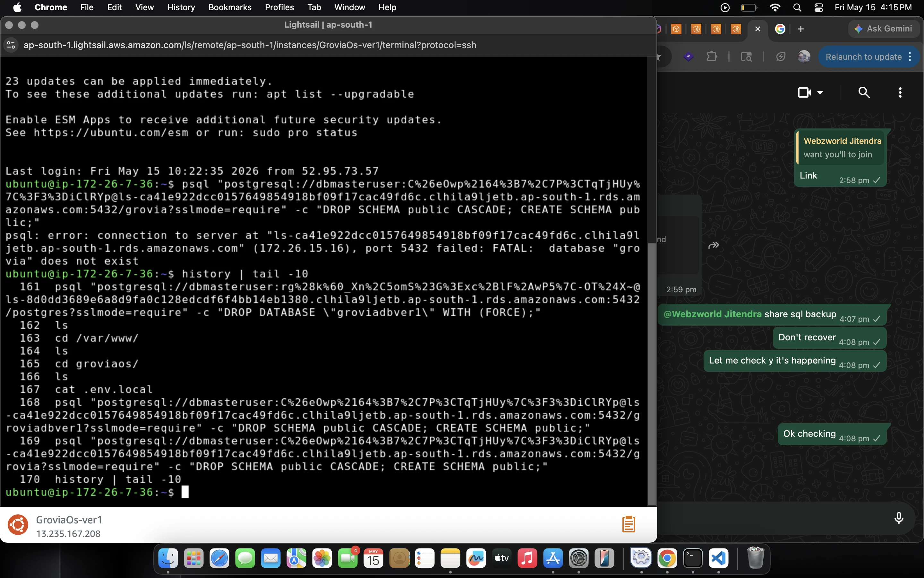Viewport: 924px width, 578px height.
Task: Click the Ubuntu logo next to GroviaOs-ver1
Action: pos(18,525)
